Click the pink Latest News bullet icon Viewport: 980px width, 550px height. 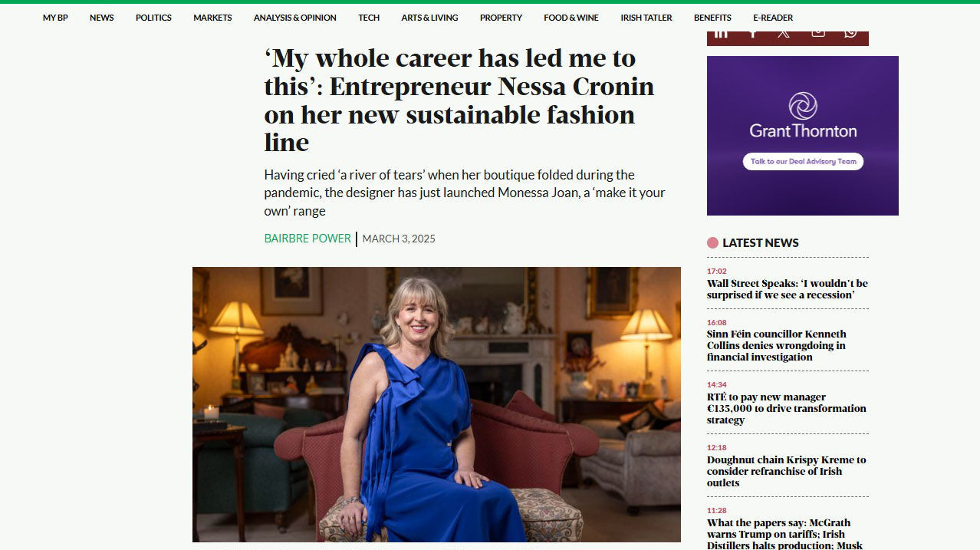(x=712, y=242)
